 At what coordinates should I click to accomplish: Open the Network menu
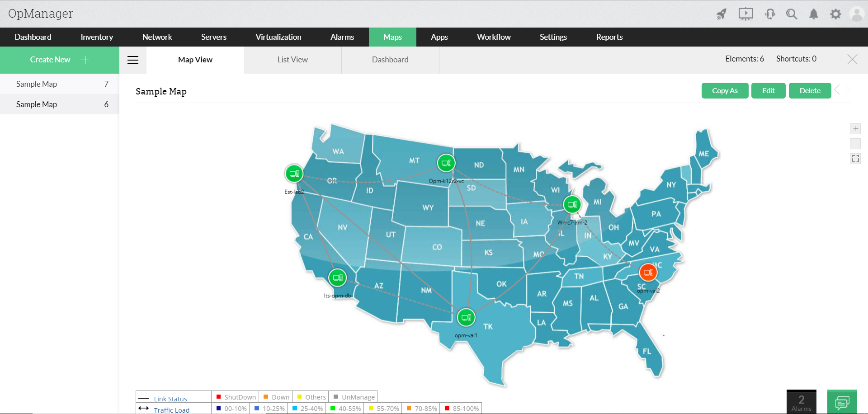(157, 37)
